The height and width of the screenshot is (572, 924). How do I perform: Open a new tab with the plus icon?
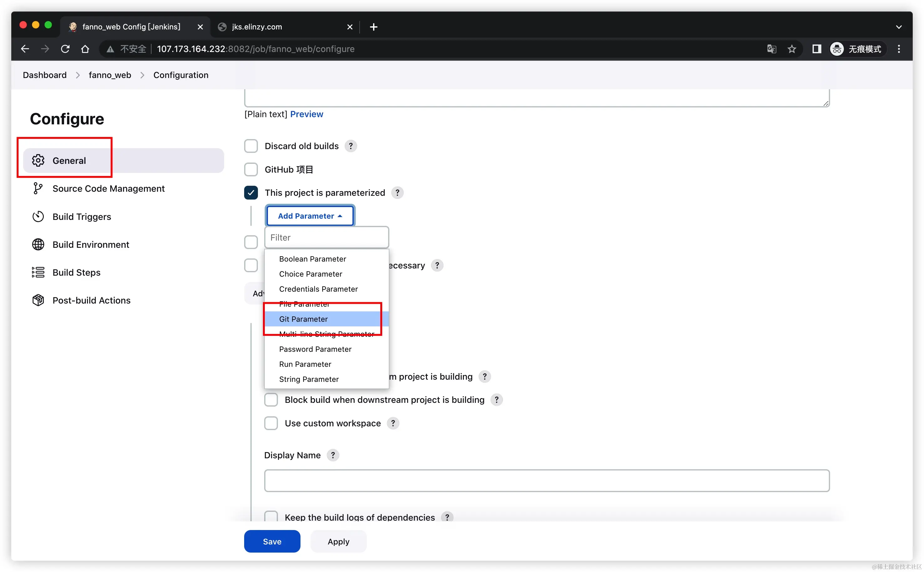(x=373, y=27)
